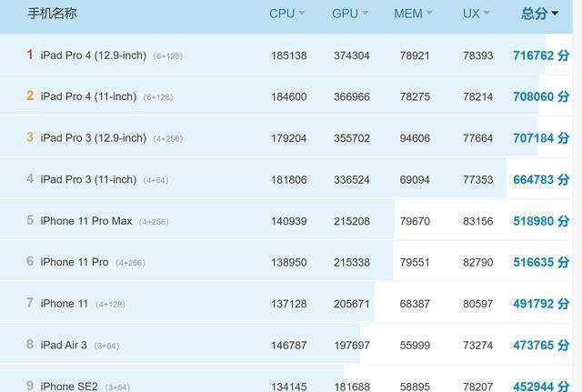
Task: Open iPad Pro 3 (12.9-inch) entry
Action: coord(94,138)
